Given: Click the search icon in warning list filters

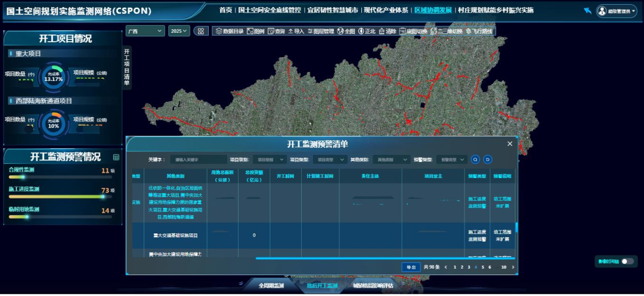Looking at the screenshot, I should click(x=475, y=159).
